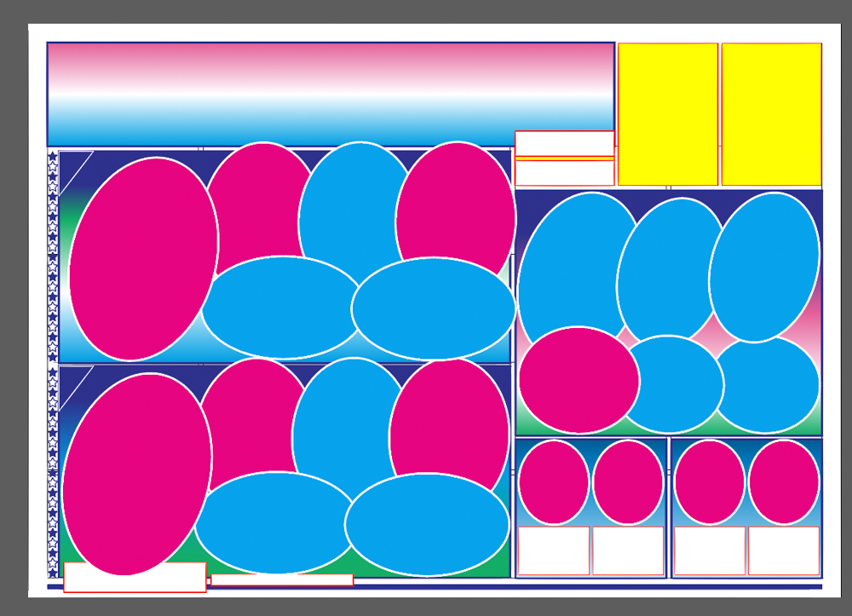
Task: Select the upper white box beside the yellow rectangles
Action: [565, 144]
